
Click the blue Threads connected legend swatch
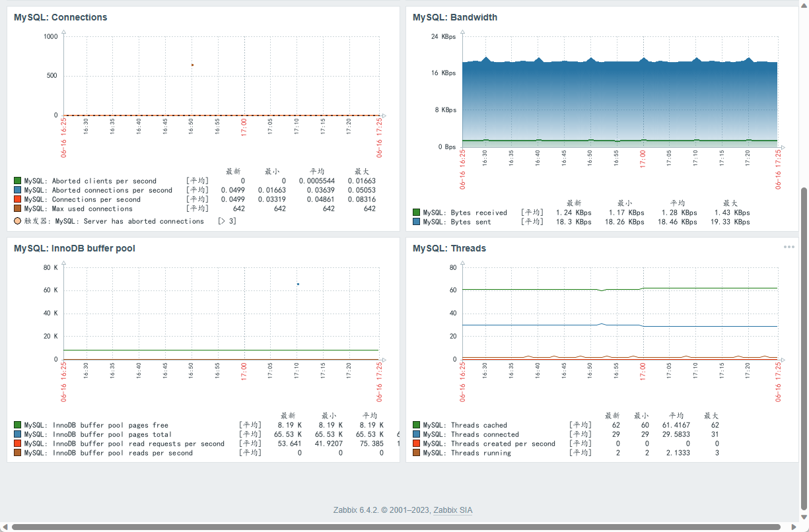click(x=417, y=434)
